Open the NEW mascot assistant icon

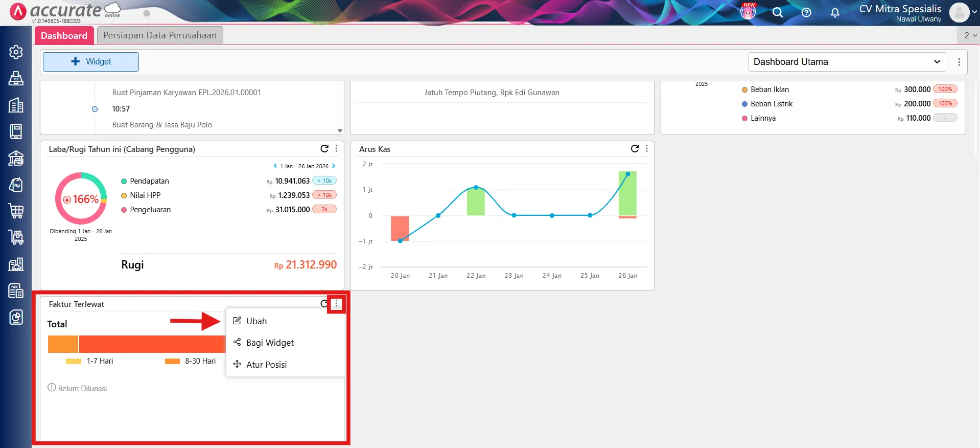[x=748, y=12]
